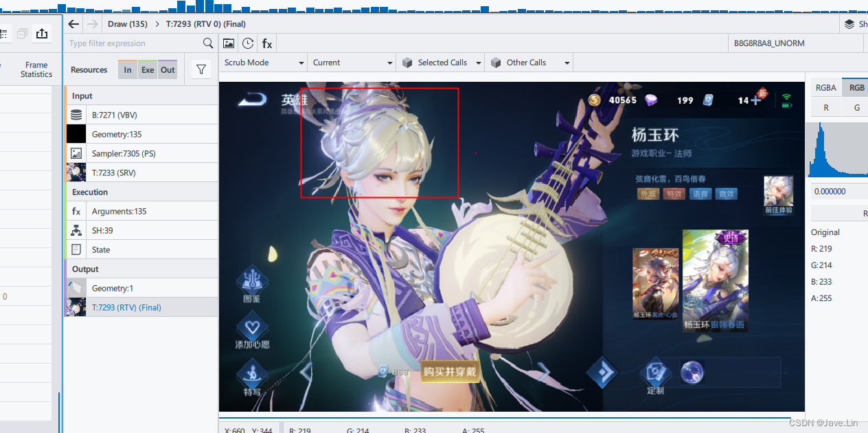Click the 语音 tab in the preview
This screenshot has height=433, width=868.
click(x=700, y=194)
